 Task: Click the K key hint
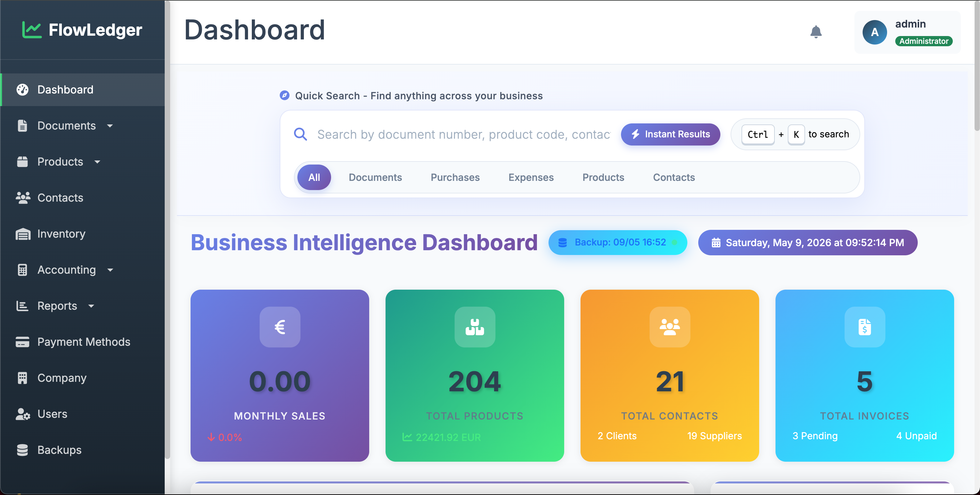[796, 135]
